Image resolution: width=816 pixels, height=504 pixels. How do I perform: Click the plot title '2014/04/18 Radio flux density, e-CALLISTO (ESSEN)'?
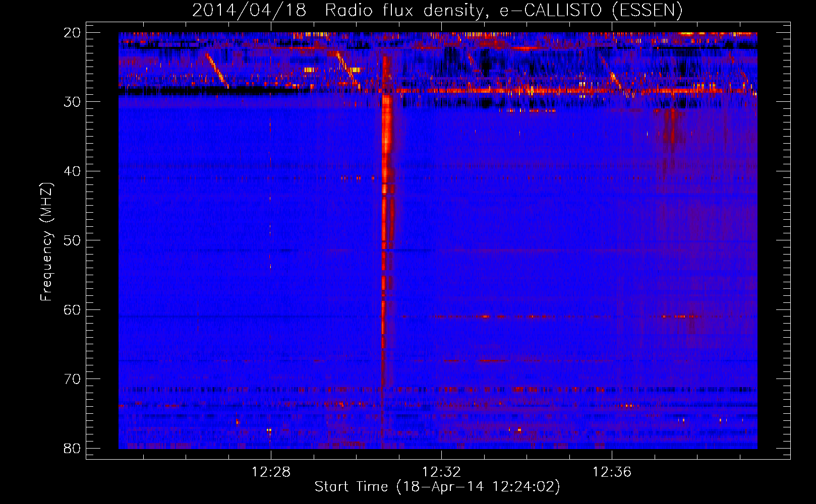tap(437, 10)
